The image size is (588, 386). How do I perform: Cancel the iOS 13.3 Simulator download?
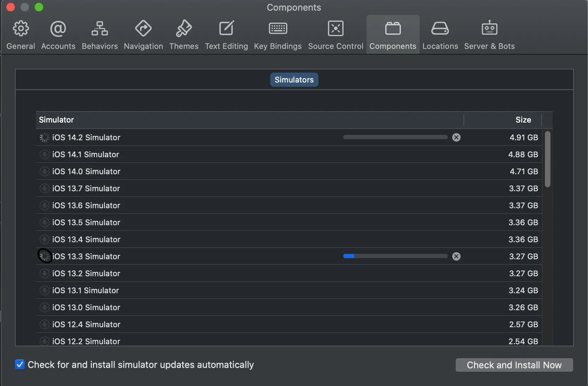(x=456, y=256)
